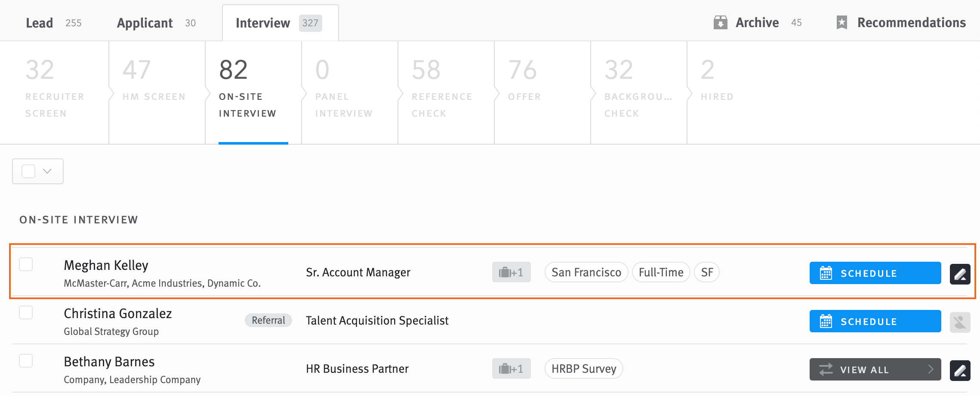Click the swap arrows icon in View All button
Screen dimensions: 980x396
coord(826,369)
